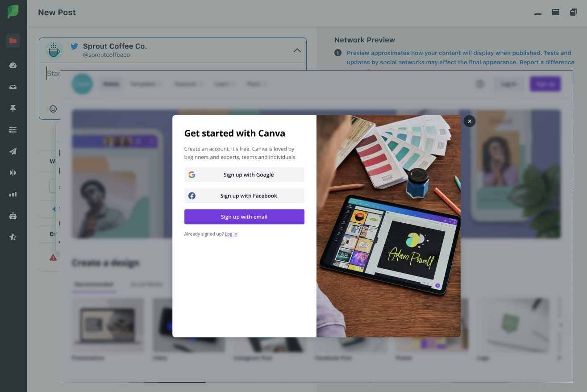The image size is (587, 392).
Task: Expand the Canva Plans menu
Action: tap(257, 84)
